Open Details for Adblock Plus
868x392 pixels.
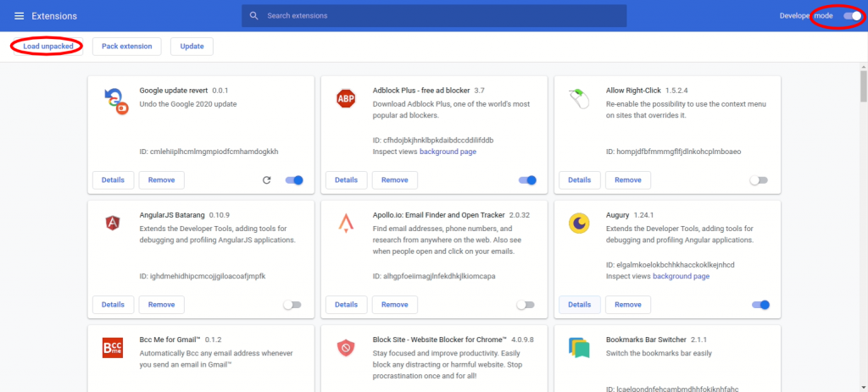coord(346,180)
